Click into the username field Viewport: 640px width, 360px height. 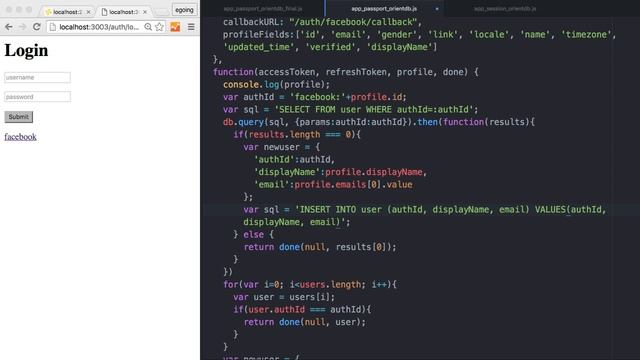point(37,78)
